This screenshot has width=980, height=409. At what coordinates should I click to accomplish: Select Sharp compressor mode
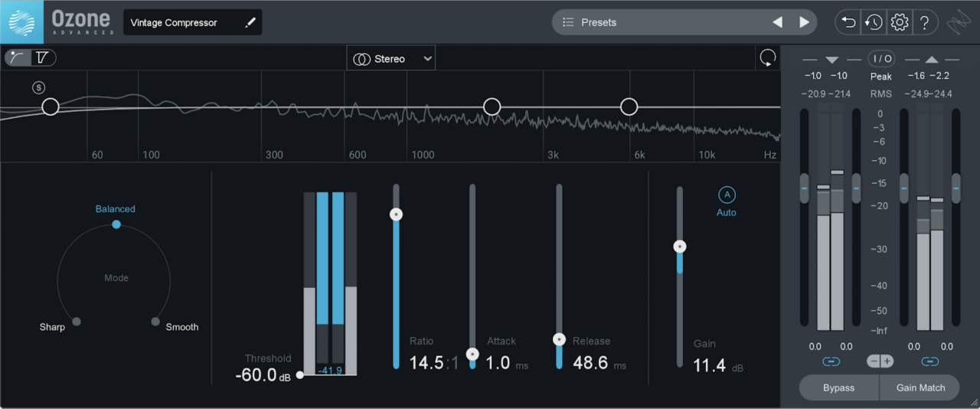(76, 321)
